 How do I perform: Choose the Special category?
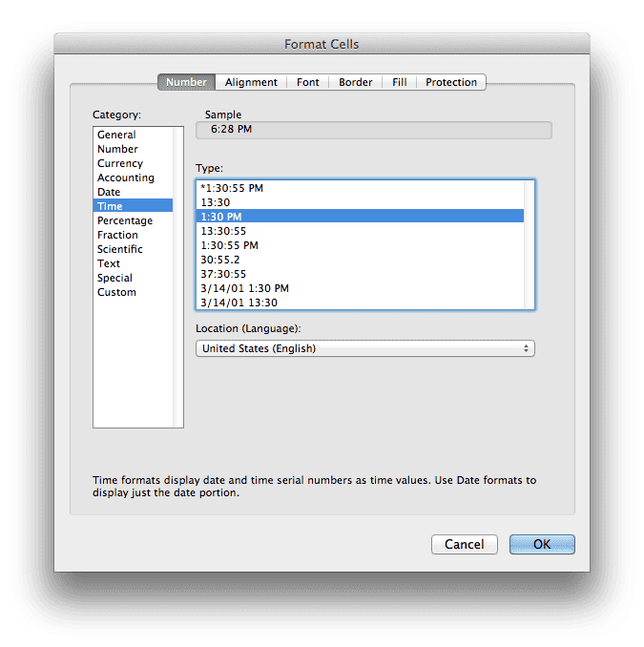pos(133,278)
